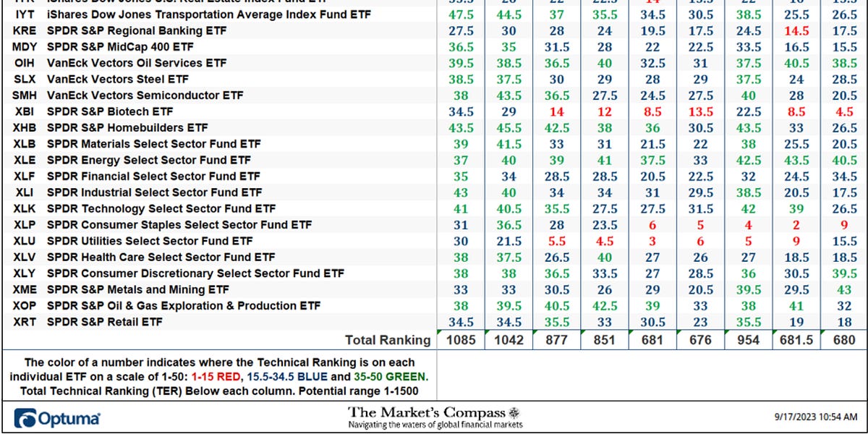868x434 pixels.
Task: Click the 43.5 in SMH row
Action: (x=509, y=95)
